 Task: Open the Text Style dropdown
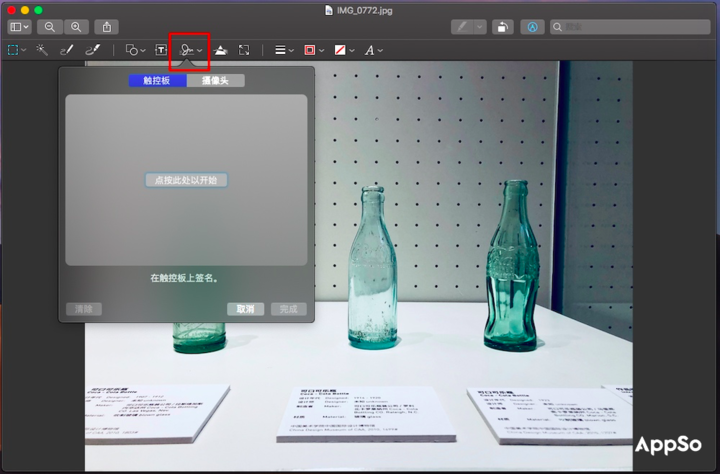[x=372, y=49]
